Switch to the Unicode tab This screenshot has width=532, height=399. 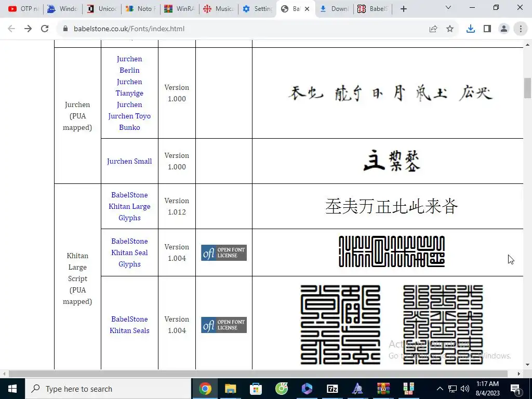point(101,9)
